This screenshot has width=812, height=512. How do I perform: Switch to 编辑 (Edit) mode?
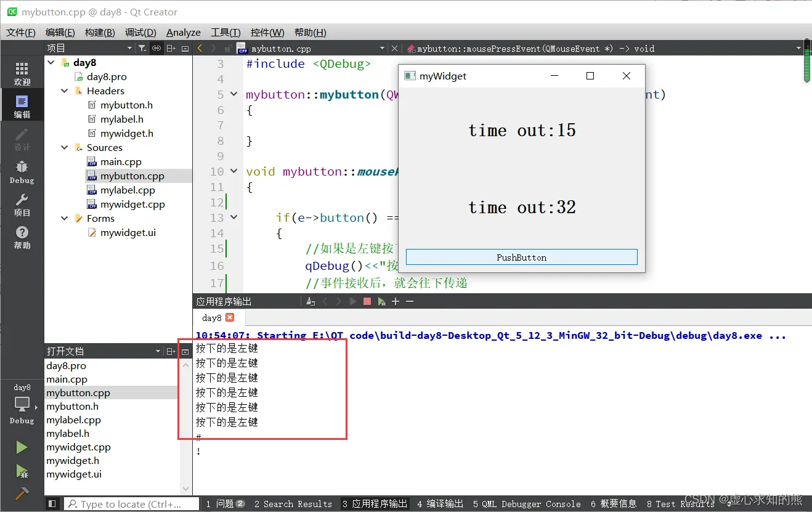(x=22, y=106)
